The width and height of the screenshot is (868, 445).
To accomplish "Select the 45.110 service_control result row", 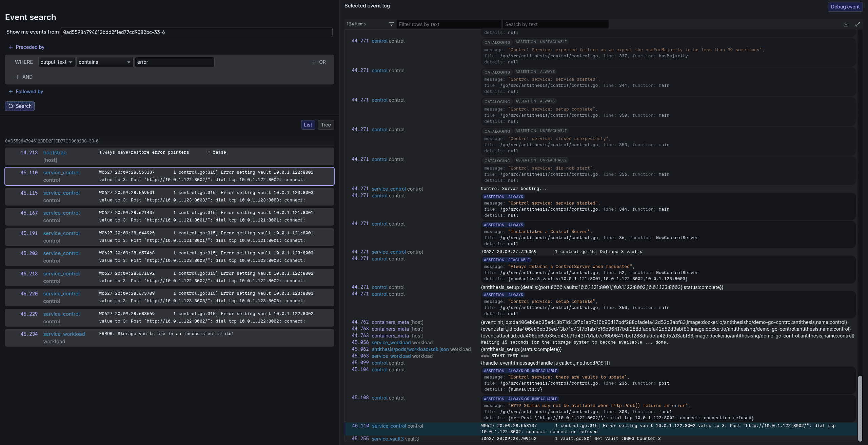I will click(170, 176).
